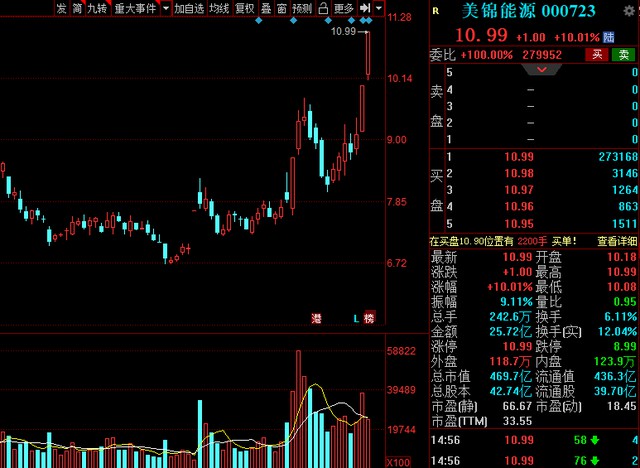640x468 pixels.
Task: Click the L marker at the chart bottom
Action: 355,318
